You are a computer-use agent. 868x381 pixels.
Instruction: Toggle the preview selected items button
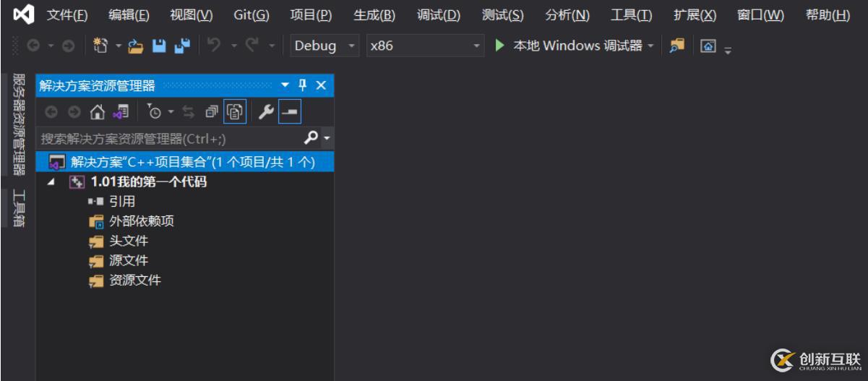tap(289, 112)
